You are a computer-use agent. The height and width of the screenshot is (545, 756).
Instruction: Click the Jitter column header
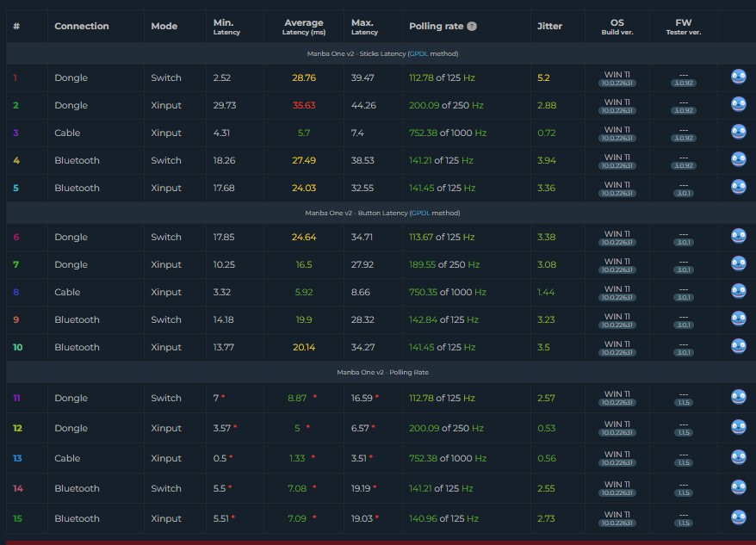pyautogui.click(x=549, y=26)
